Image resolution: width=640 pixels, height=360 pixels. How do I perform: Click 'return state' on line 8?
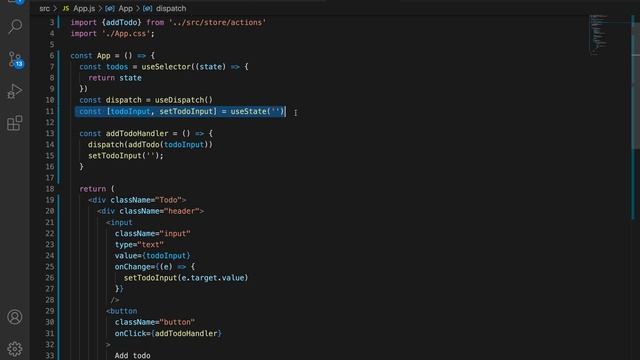point(115,78)
